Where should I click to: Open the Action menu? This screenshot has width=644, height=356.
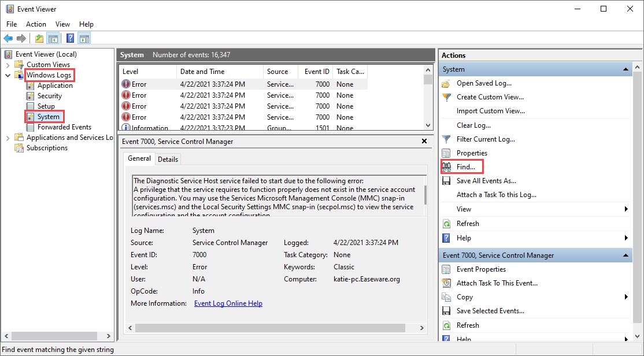[36, 24]
